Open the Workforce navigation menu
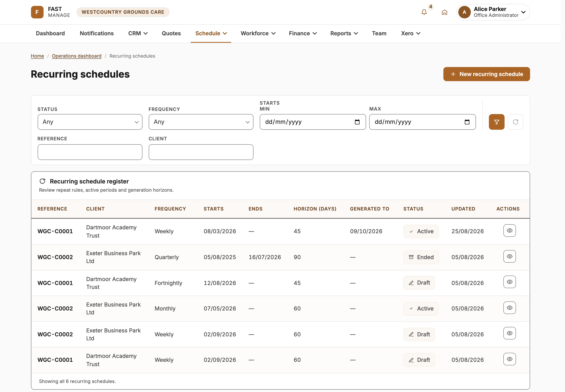 pyautogui.click(x=258, y=33)
